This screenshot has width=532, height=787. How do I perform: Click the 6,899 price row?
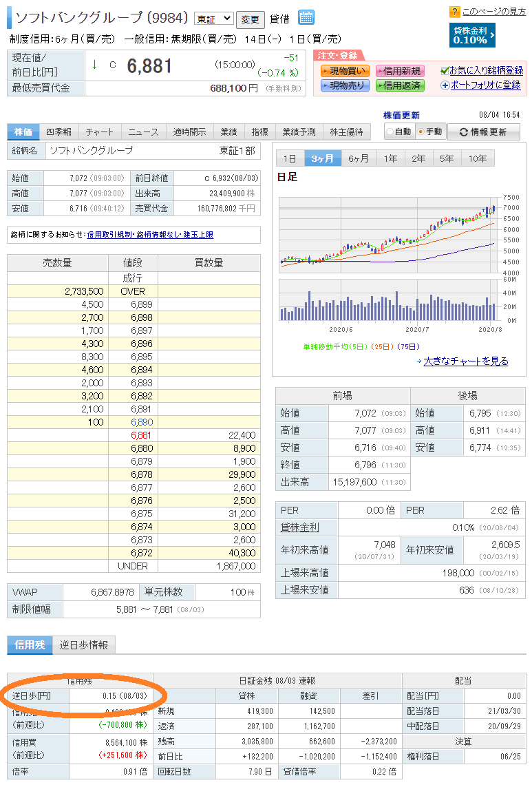point(134,304)
